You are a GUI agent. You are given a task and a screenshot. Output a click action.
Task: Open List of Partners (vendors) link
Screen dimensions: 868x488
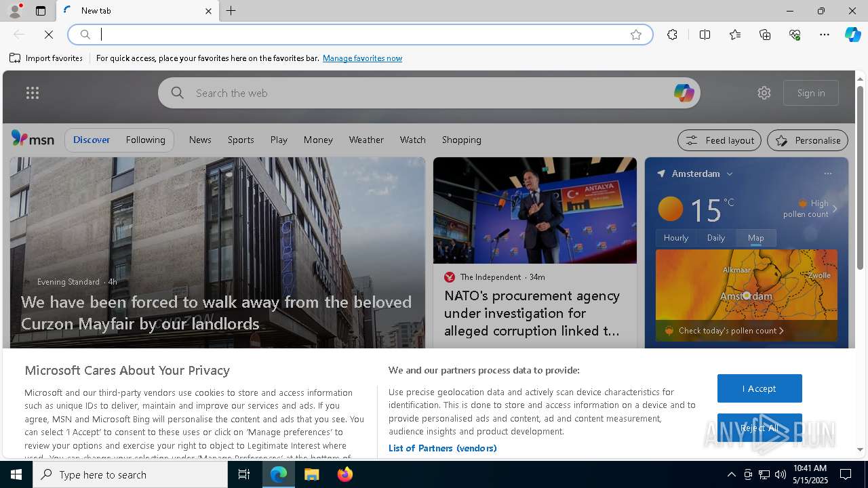[443, 448]
